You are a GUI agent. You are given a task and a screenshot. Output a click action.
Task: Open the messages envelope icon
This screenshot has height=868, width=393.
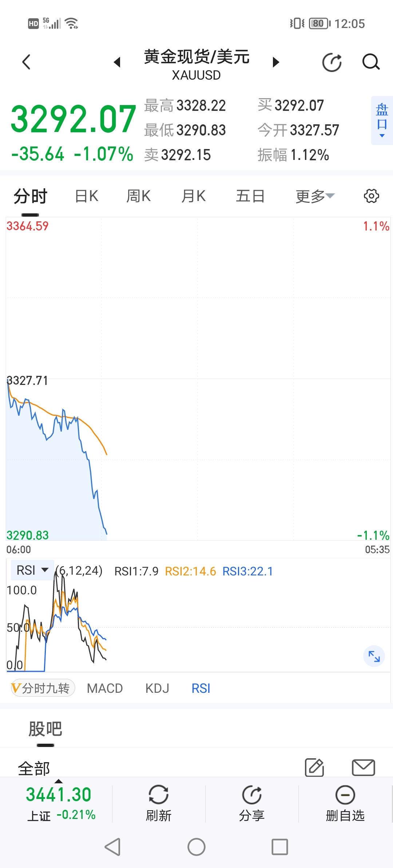click(364, 767)
